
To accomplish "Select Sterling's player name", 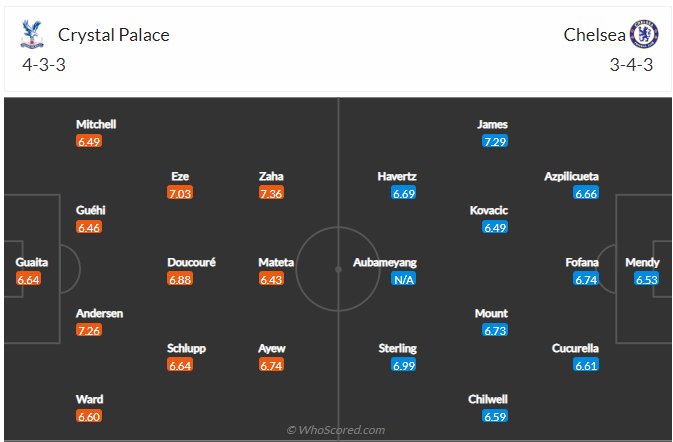I will pyautogui.click(x=397, y=348).
